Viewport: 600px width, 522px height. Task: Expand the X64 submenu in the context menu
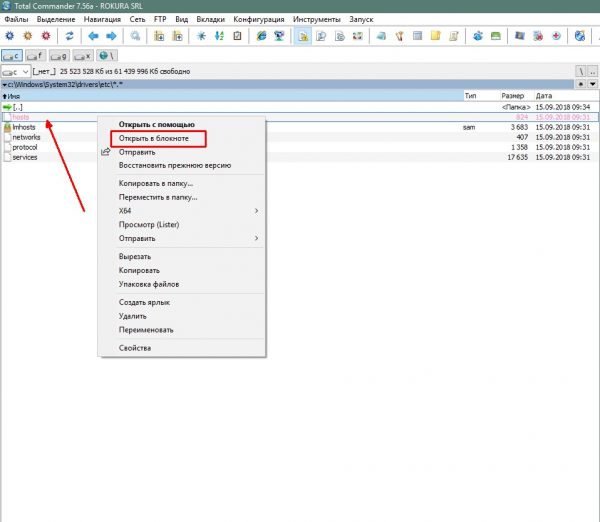[x=180, y=211]
